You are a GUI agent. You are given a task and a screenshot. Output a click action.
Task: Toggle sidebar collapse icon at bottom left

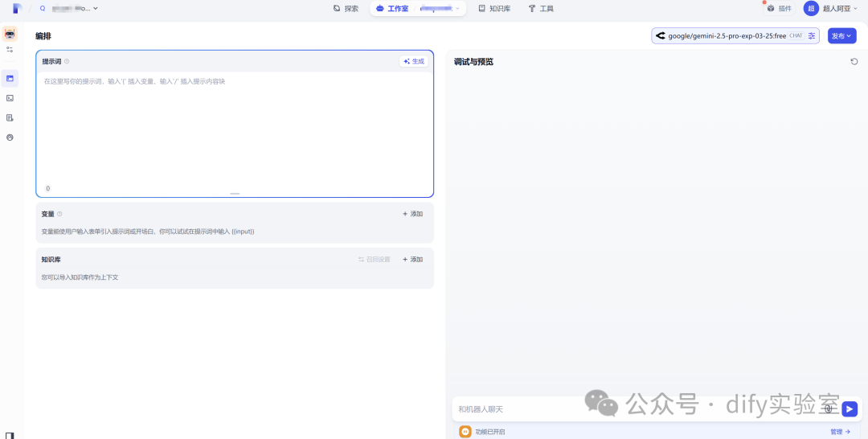pos(10,436)
